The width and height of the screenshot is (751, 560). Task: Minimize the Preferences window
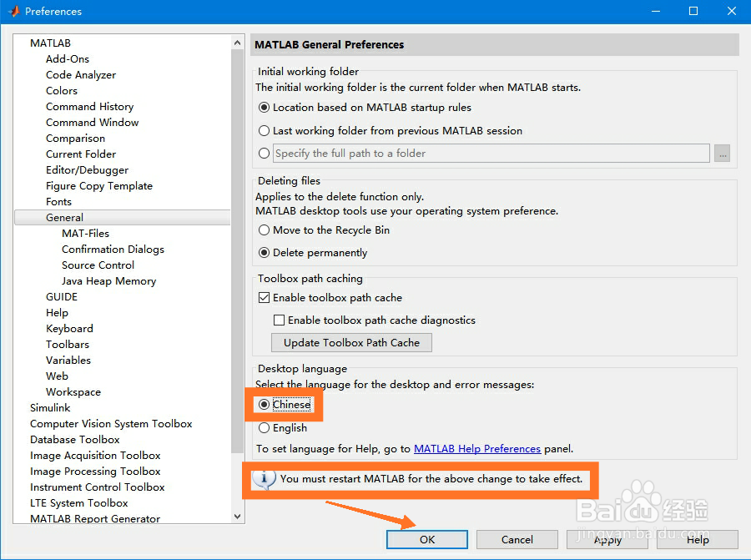point(656,11)
